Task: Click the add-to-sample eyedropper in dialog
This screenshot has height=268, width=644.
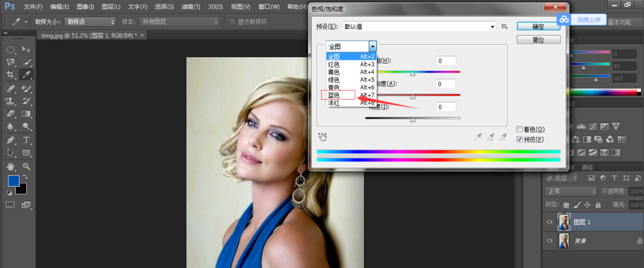Action: (x=491, y=137)
